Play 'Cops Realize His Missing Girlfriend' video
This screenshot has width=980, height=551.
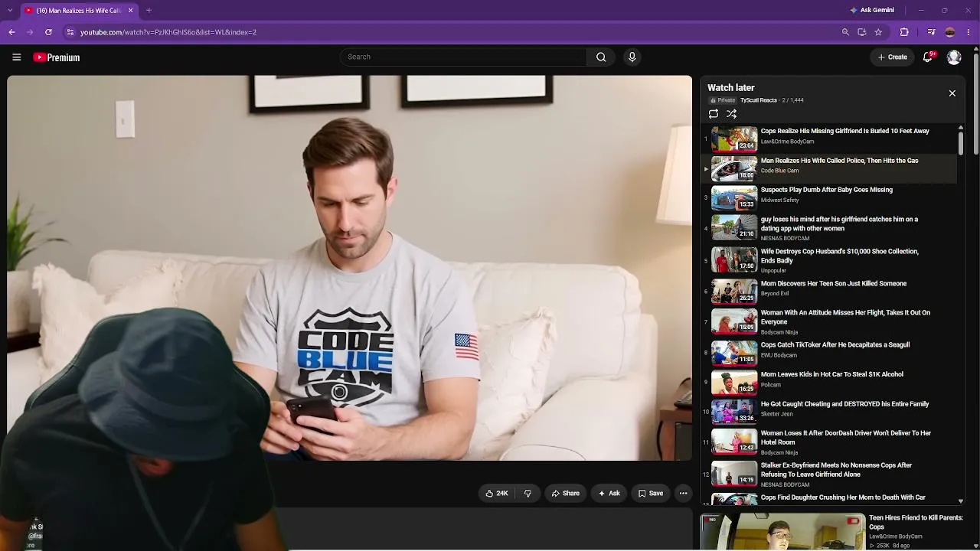(844, 131)
